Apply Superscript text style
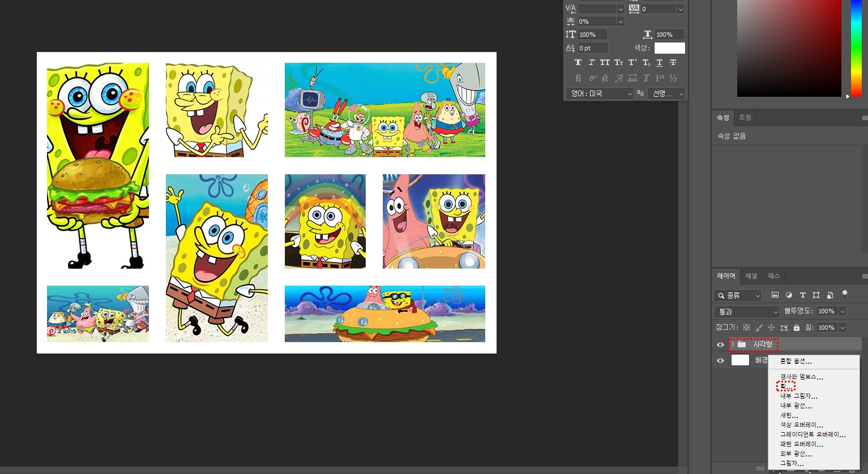 coord(632,62)
